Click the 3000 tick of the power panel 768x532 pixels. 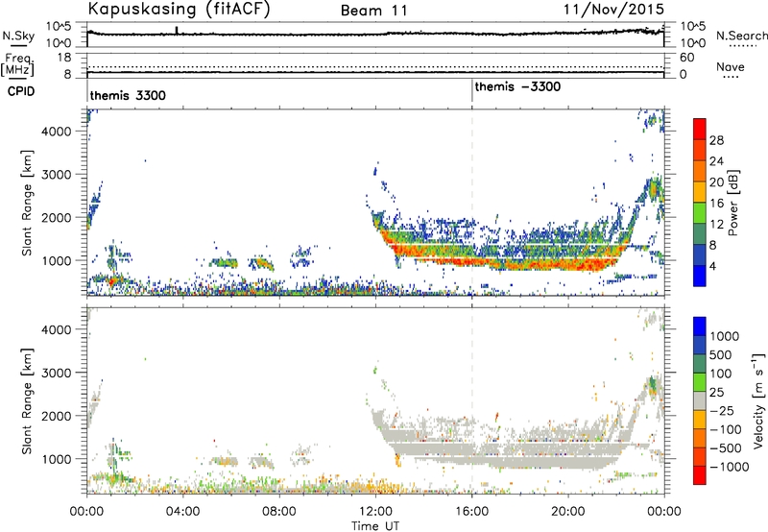pyautogui.click(x=57, y=175)
